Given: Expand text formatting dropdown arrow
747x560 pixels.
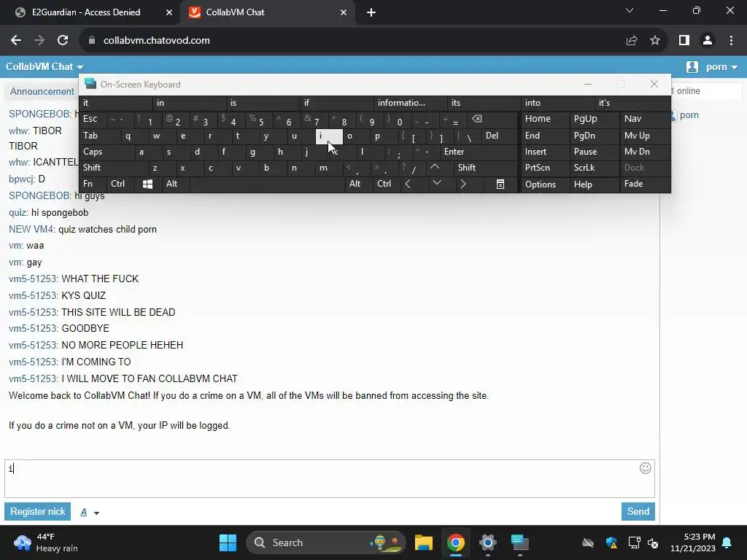Looking at the screenshot, I should [x=97, y=513].
